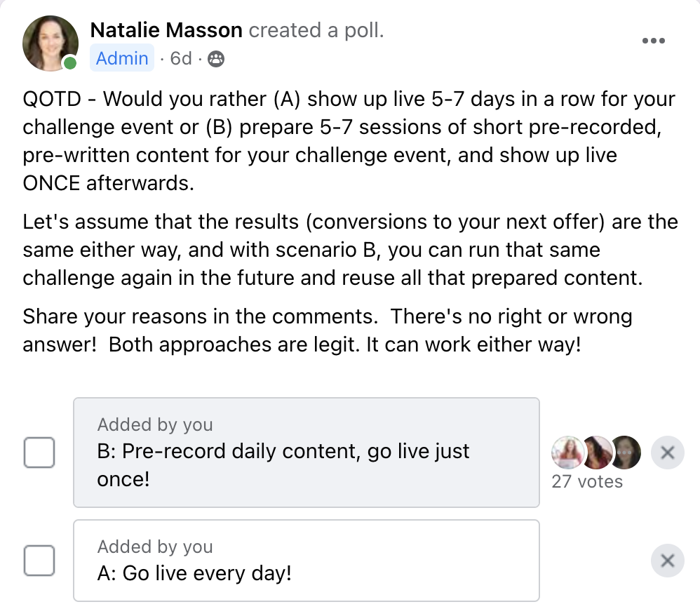The image size is (700, 609).
Task: Remove the option B poll choice
Action: click(x=668, y=453)
